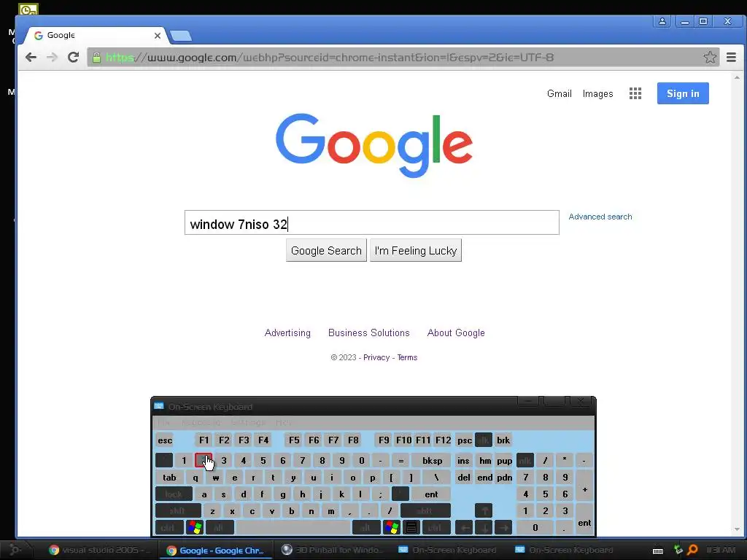
Task: Click the right Windows logo key
Action: tap(392, 528)
